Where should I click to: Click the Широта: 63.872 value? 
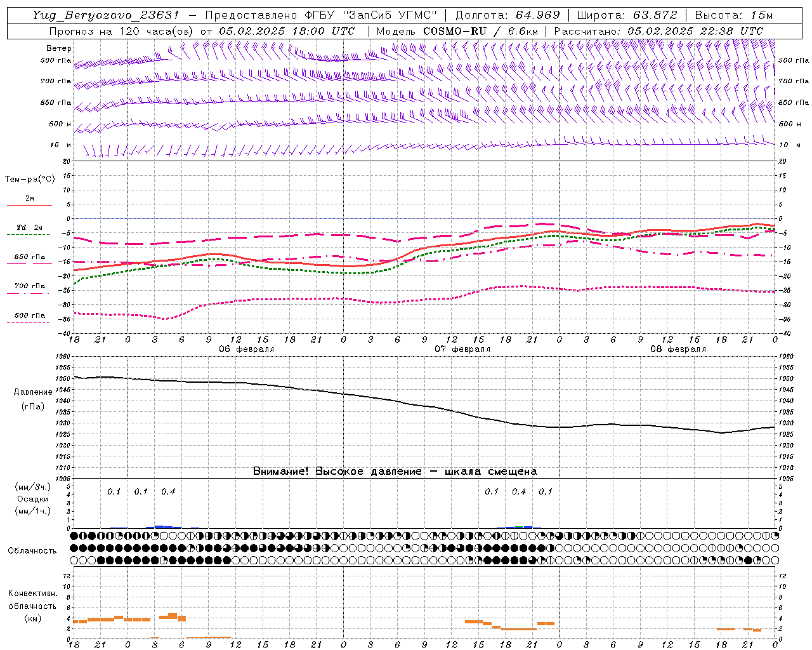coord(627,15)
